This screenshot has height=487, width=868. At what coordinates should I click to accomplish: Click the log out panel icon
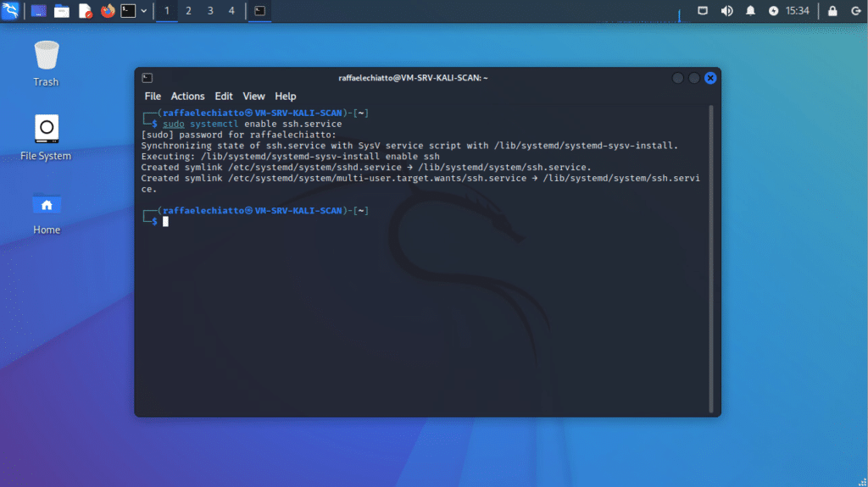[x=855, y=10]
